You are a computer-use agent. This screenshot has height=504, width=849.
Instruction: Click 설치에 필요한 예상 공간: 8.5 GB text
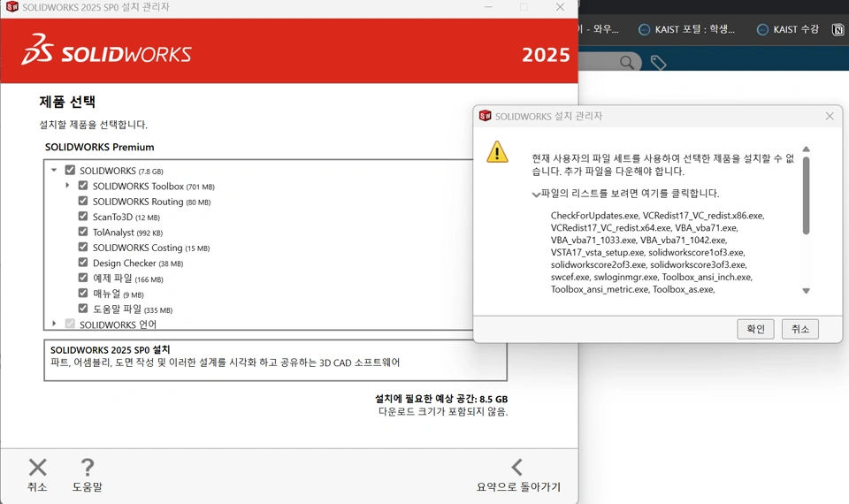point(441,399)
